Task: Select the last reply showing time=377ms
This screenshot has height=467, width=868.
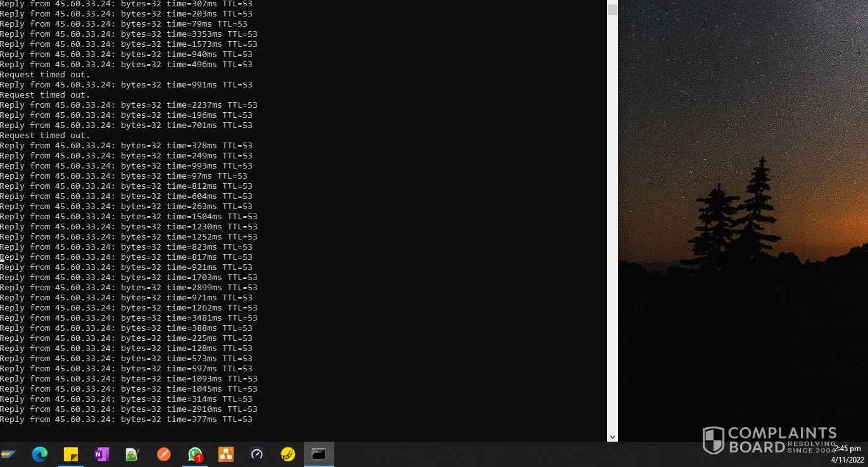Action: tap(126, 419)
